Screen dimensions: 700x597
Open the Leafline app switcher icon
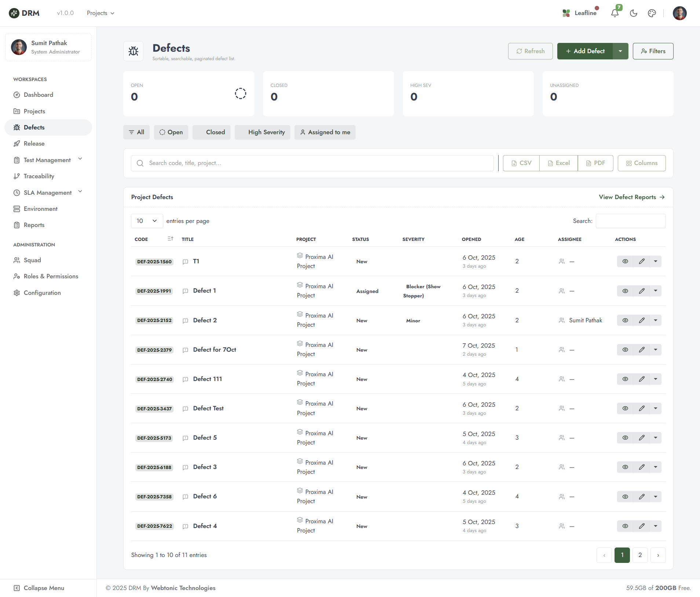(x=566, y=13)
